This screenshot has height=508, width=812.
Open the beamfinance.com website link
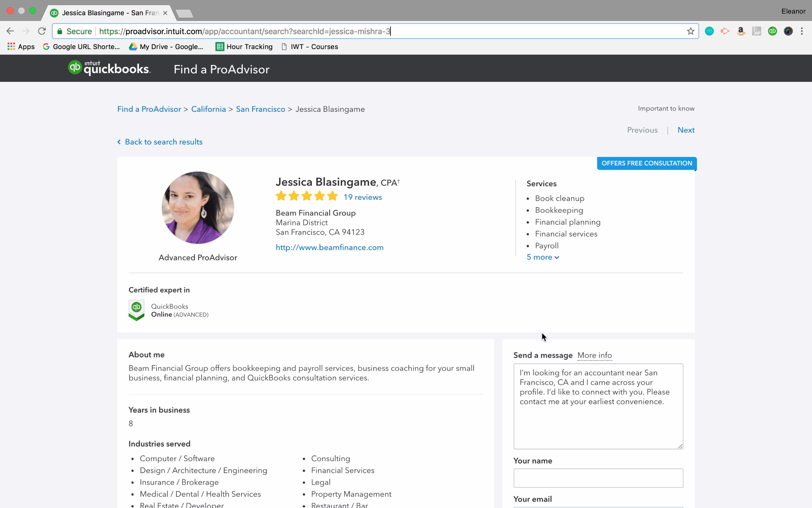tap(330, 247)
